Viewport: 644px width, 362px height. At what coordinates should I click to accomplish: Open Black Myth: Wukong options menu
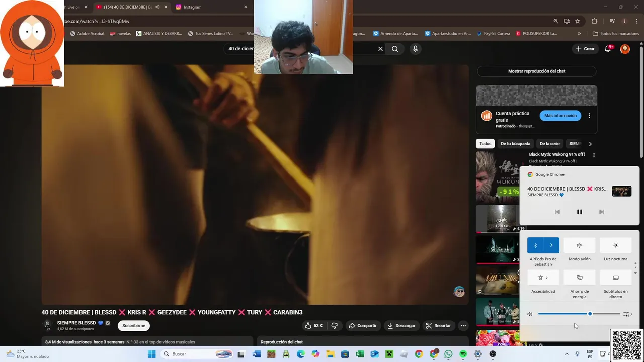point(594,155)
